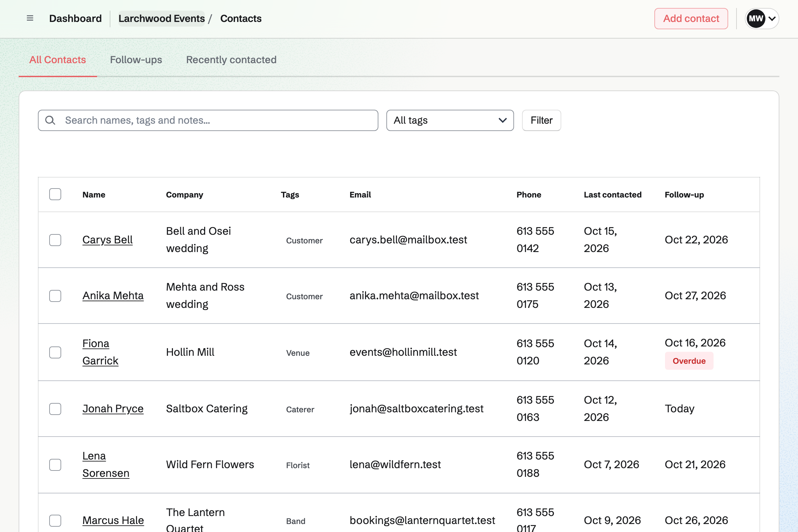Go to Dashboard in the top bar

click(x=75, y=18)
